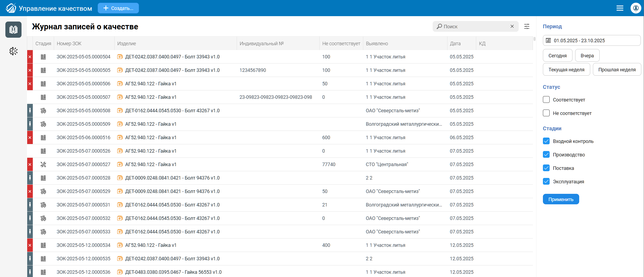Screen dimensions: 644x277
Task: Uncheck the Входной контроль stage checkbox
Action: pos(546,141)
